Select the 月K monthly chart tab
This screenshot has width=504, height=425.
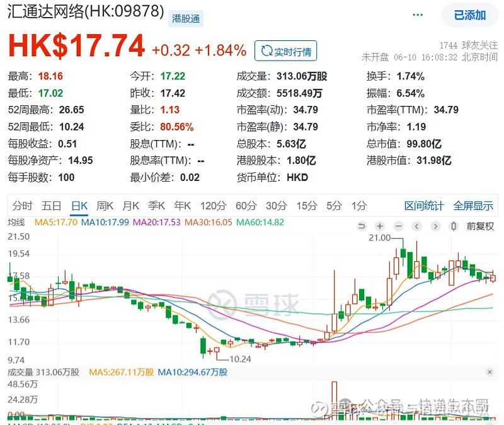(130, 206)
